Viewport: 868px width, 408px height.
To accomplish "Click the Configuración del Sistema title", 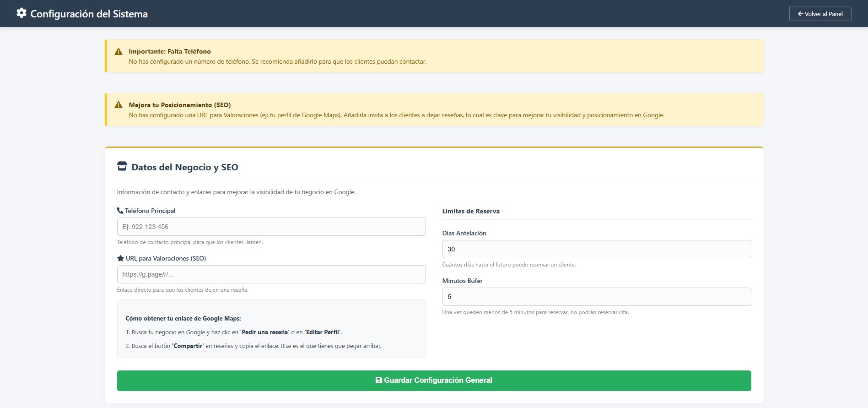I will [89, 14].
